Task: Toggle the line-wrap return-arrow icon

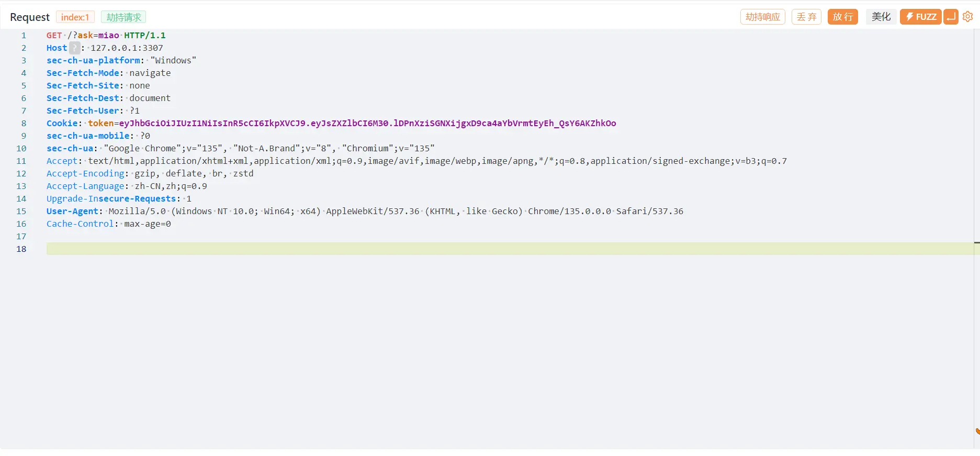Action: pos(951,17)
